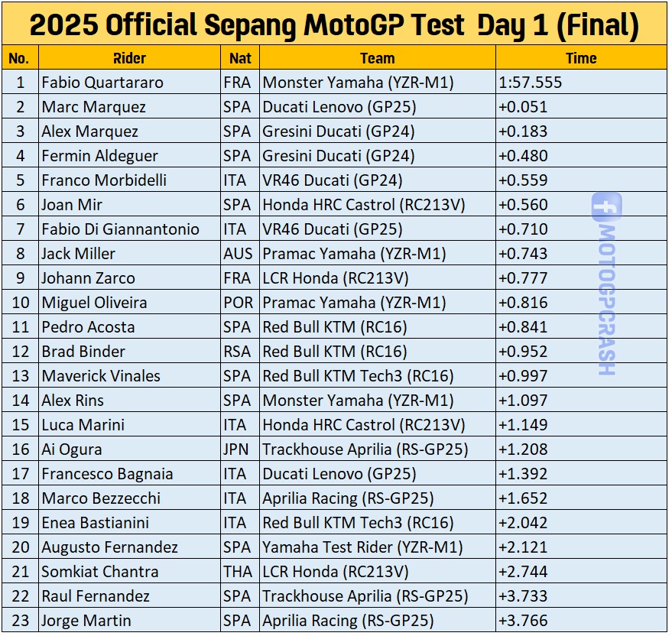Select the Ai Ogura JPN nationality cell

(240, 449)
